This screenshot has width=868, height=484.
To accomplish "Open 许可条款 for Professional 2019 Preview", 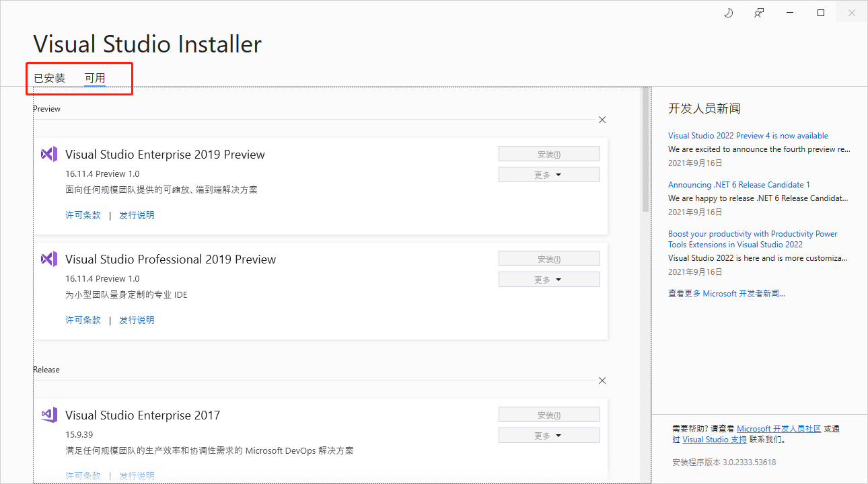I will pyautogui.click(x=83, y=320).
